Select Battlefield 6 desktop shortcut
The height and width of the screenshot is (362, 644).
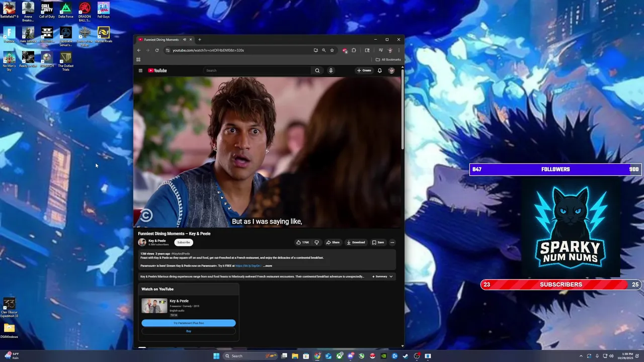pyautogui.click(x=9, y=11)
